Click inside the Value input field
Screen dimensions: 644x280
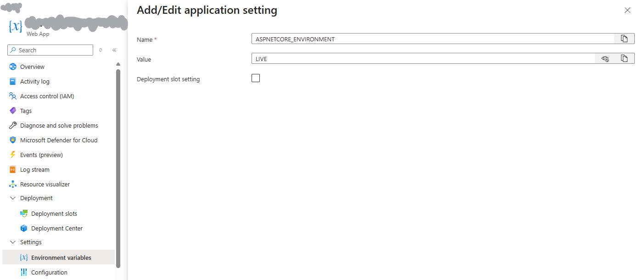pos(413,58)
